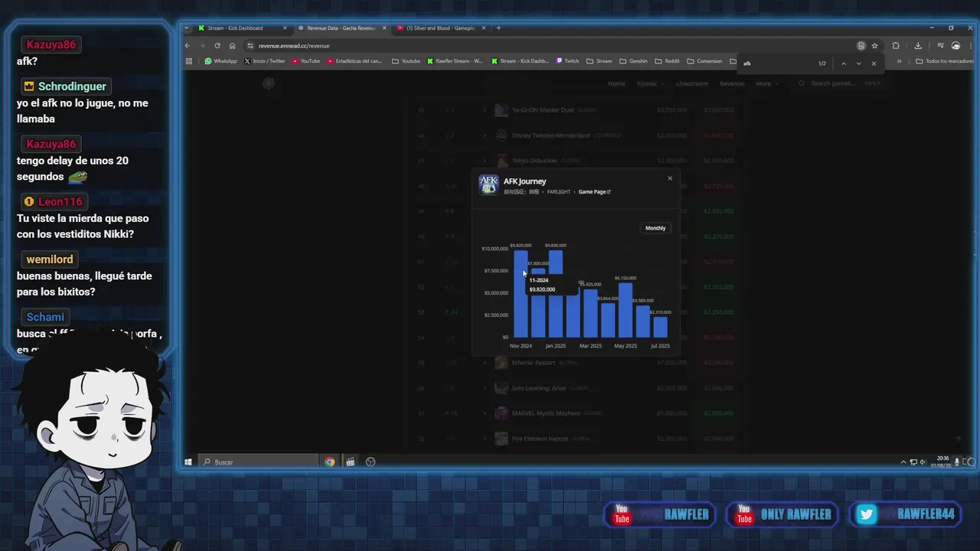Switch to Silver and Blood Gameplay tab
The image size is (980, 551).
coord(440,28)
